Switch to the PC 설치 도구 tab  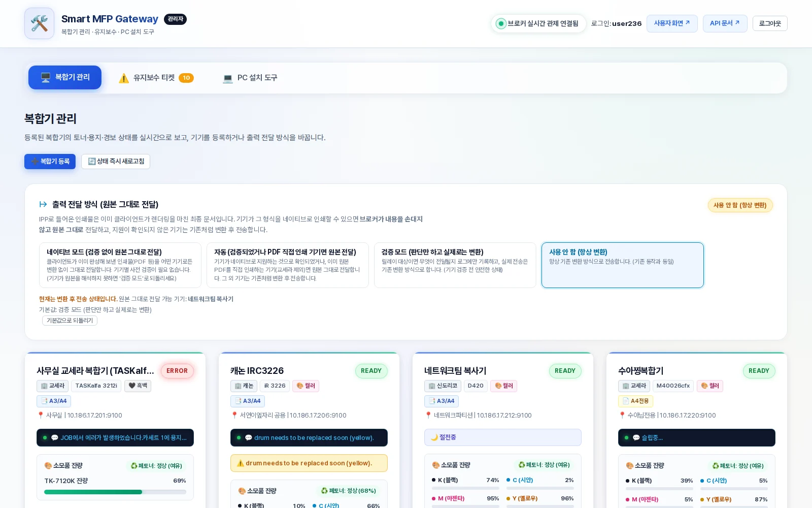[x=250, y=78]
